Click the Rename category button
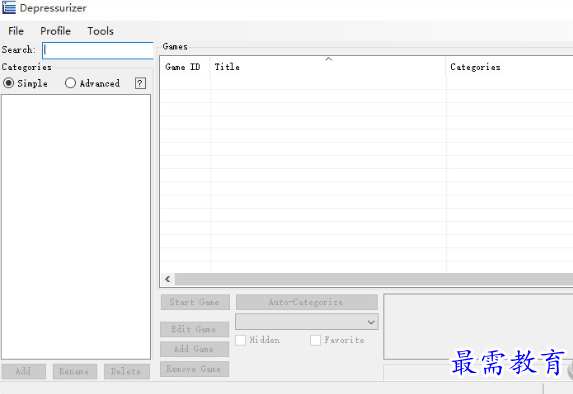 (75, 371)
